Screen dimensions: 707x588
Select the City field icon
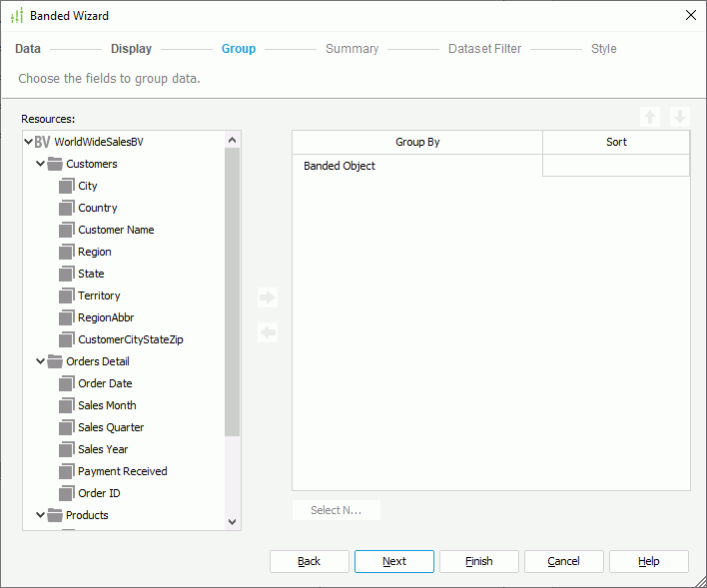[67, 186]
